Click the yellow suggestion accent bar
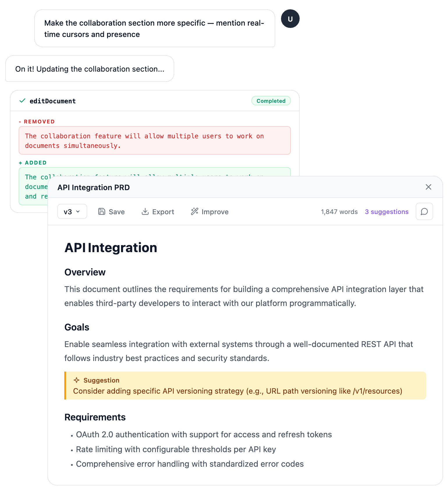448x490 pixels. tap(65, 385)
